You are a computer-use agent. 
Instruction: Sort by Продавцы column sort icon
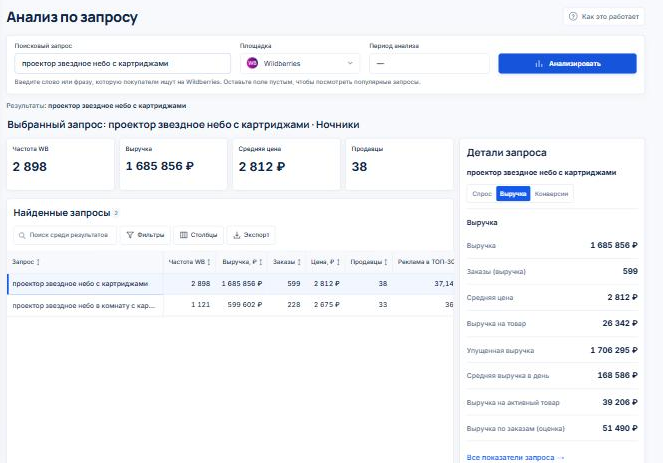pyautogui.click(x=386, y=262)
